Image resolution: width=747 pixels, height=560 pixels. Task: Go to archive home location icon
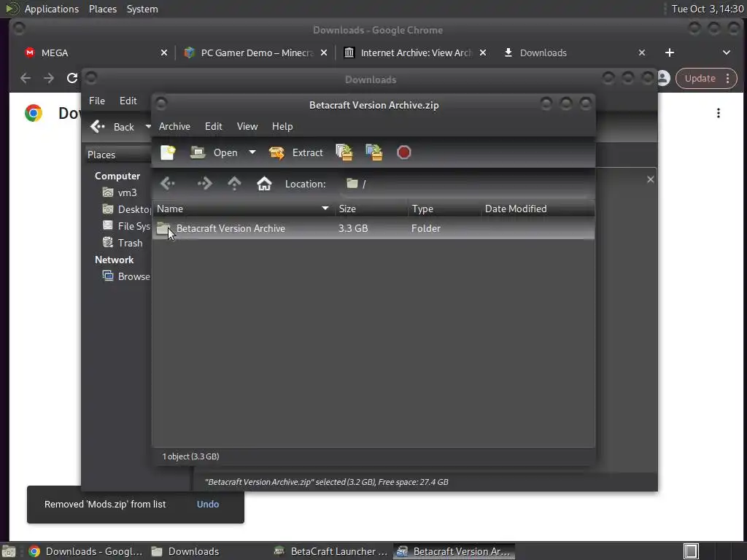pos(264,184)
